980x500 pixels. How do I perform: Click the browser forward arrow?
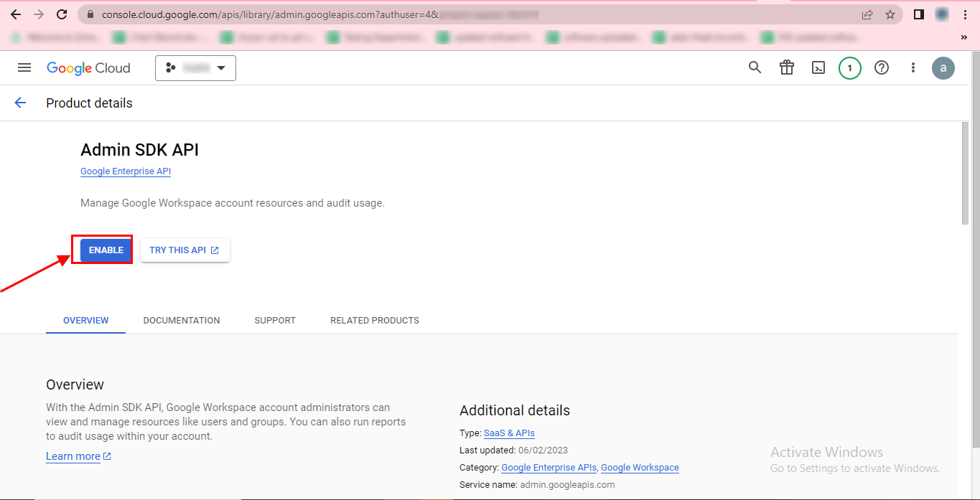(x=38, y=14)
